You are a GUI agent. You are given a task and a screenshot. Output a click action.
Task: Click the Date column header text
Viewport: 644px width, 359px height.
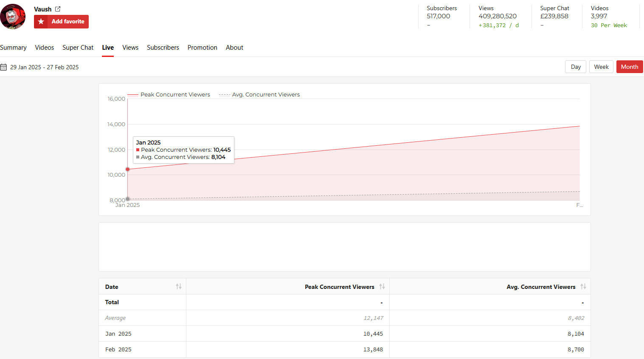point(112,287)
